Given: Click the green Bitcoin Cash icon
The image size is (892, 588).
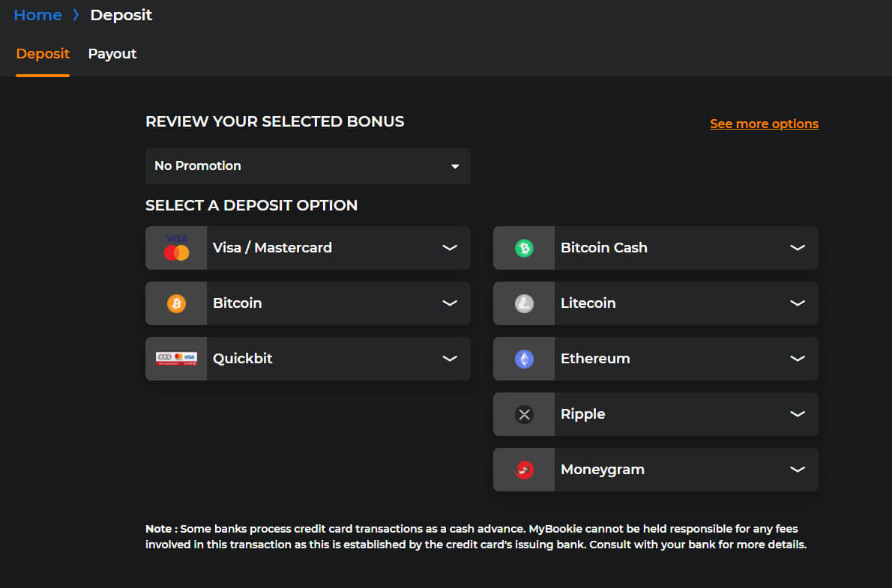Looking at the screenshot, I should point(524,248).
